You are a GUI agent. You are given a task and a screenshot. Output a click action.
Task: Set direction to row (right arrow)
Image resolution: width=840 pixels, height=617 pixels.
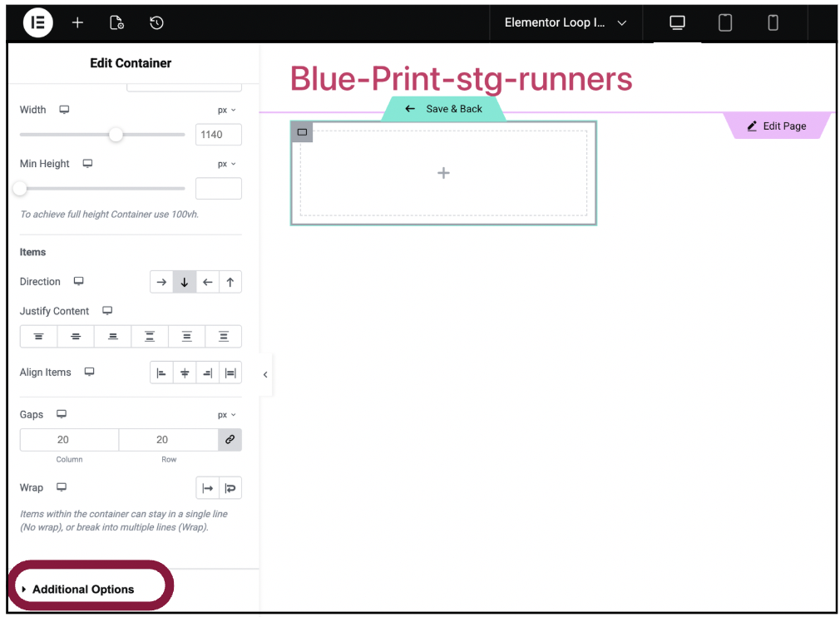pyautogui.click(x=161, y=282)
